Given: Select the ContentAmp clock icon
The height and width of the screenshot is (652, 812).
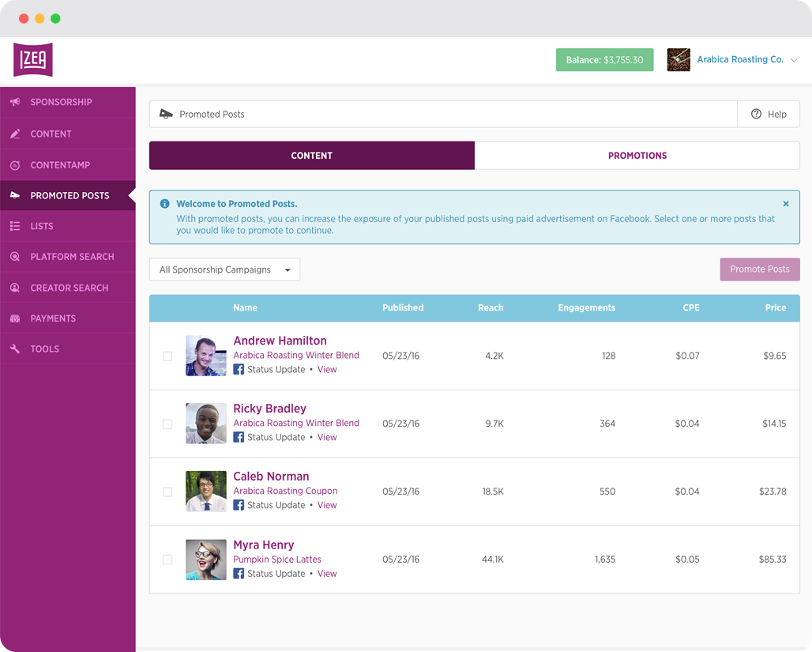Looking at the screenshot, I should click(x=15, y=165).
